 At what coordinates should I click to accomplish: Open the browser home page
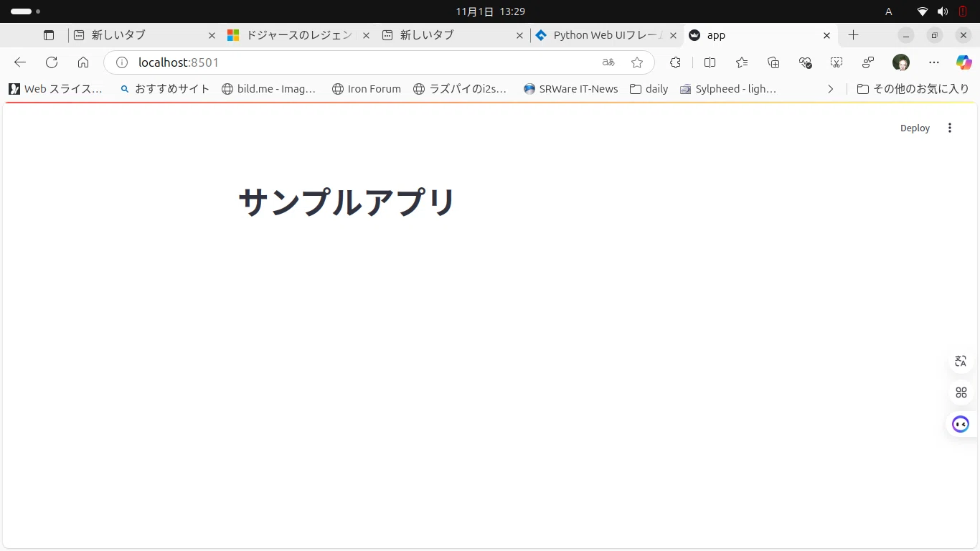pyautogui.click(x=83, y=62)
